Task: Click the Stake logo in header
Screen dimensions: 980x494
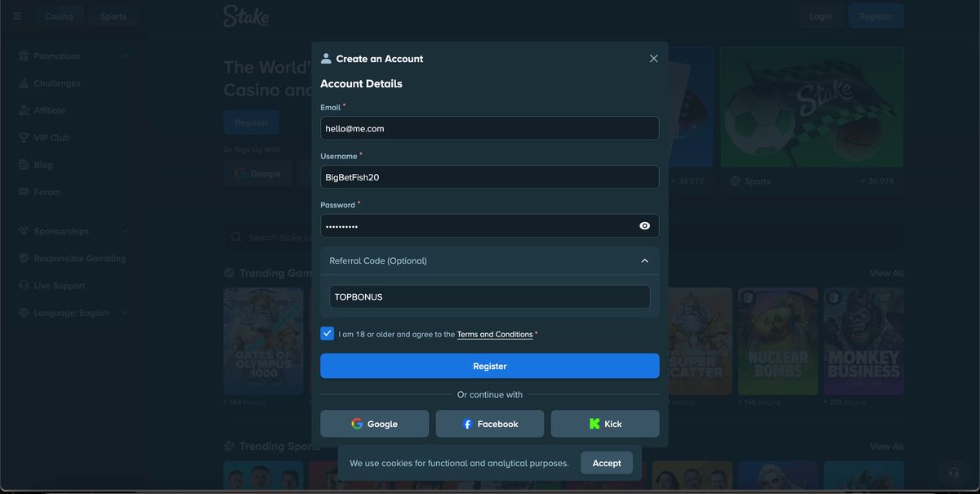Action: point(246,16)
